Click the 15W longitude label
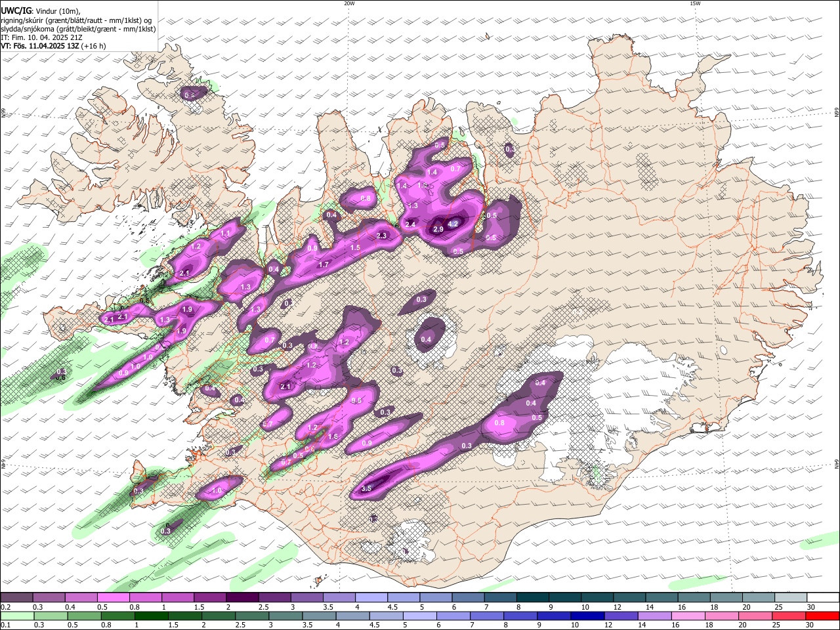 (695, 3)
